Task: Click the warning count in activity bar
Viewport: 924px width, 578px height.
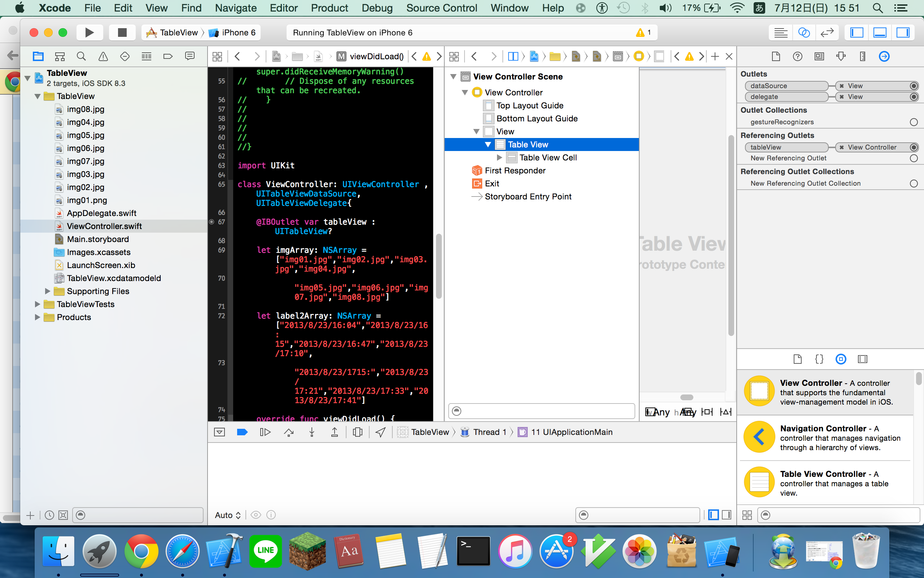Action: coord(644,33)
